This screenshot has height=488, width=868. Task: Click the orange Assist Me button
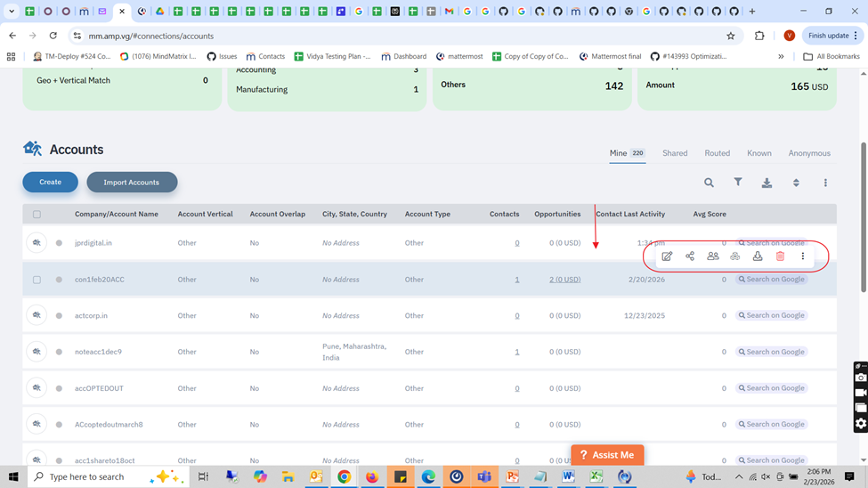click(607, 455)
